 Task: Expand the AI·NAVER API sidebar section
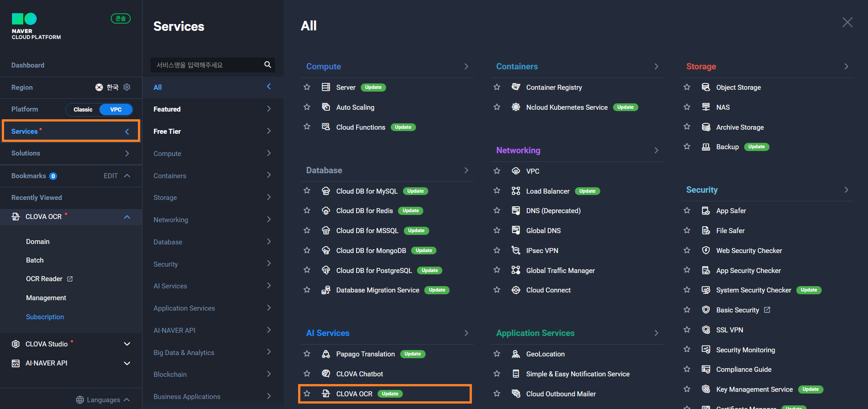[127, 363]
